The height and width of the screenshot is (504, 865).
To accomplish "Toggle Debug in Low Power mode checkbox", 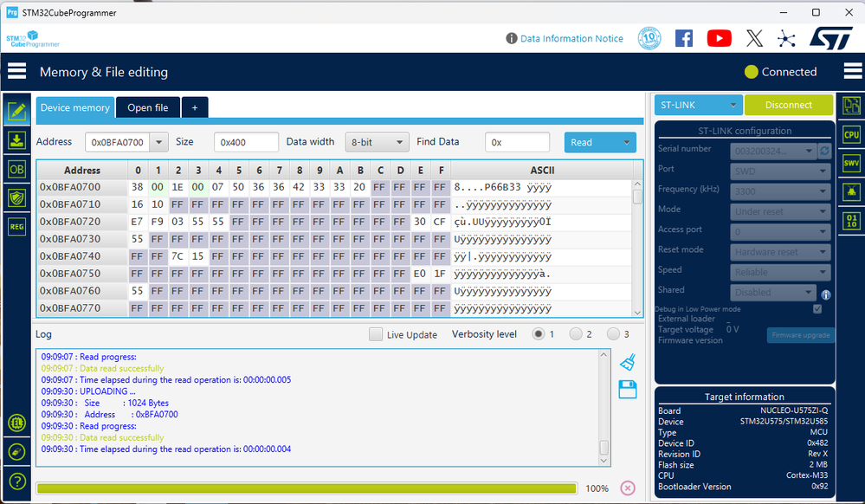I will point(817,309).
